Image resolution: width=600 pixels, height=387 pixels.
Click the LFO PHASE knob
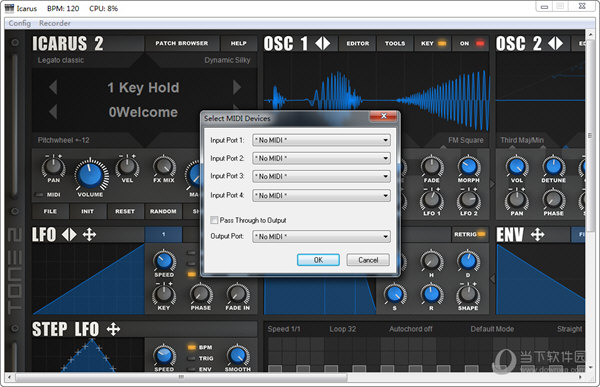(x=201, y=294)
